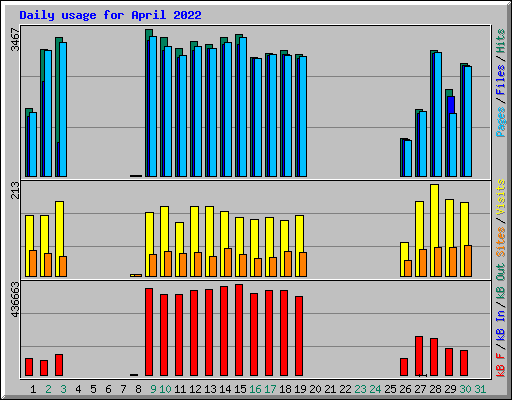Click the red kB bar for day 9

click(149, 332)
